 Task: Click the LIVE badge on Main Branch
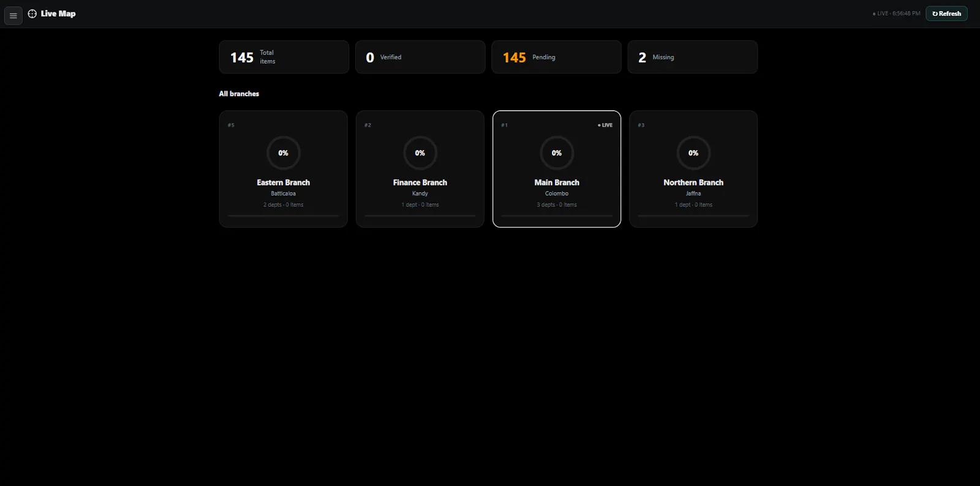tap(605, 125)
